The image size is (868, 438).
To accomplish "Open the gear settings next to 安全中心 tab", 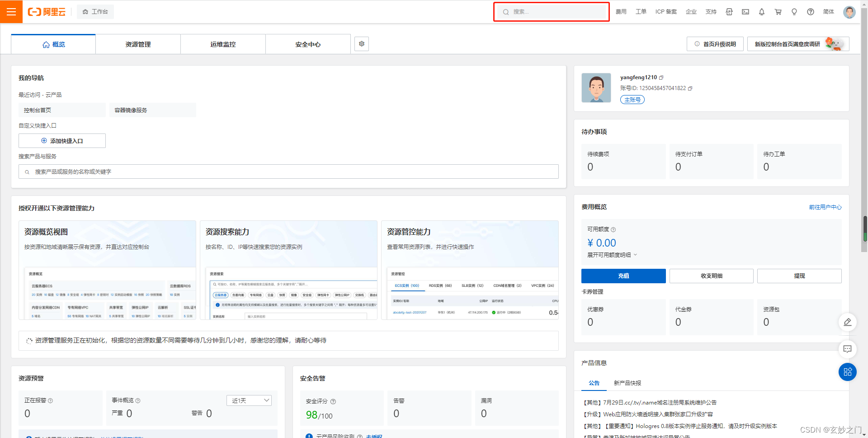I will 362,44.
